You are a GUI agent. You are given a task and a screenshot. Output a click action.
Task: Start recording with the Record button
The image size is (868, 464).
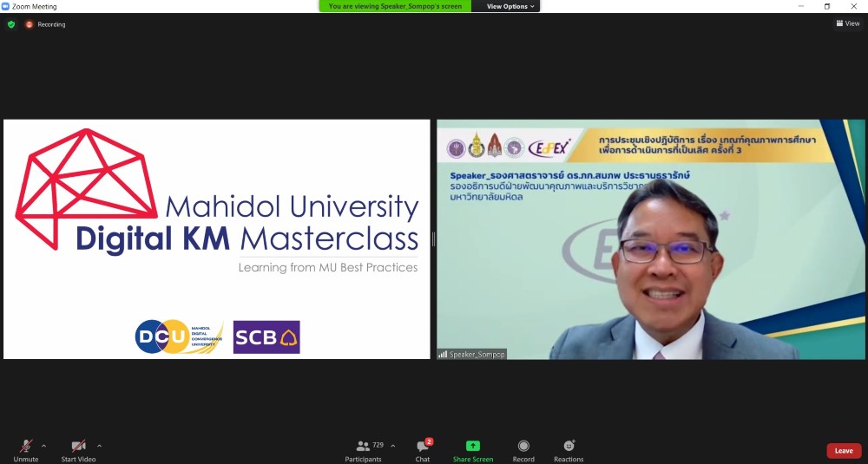coord(523,446)
